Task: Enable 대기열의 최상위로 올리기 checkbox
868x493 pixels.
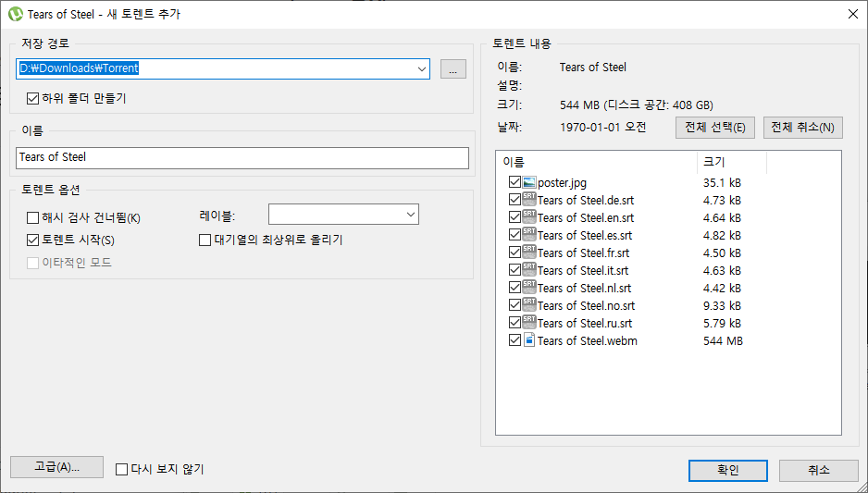Action: (x=205, y=240)
